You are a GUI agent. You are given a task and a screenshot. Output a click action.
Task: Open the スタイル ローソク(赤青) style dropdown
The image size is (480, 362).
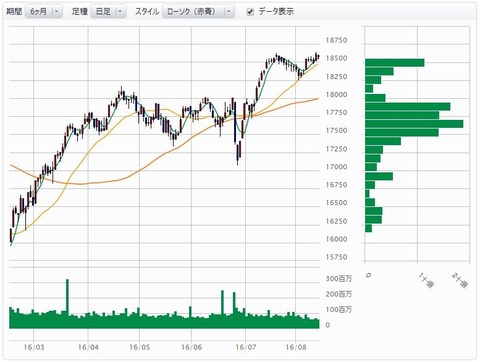199,12
